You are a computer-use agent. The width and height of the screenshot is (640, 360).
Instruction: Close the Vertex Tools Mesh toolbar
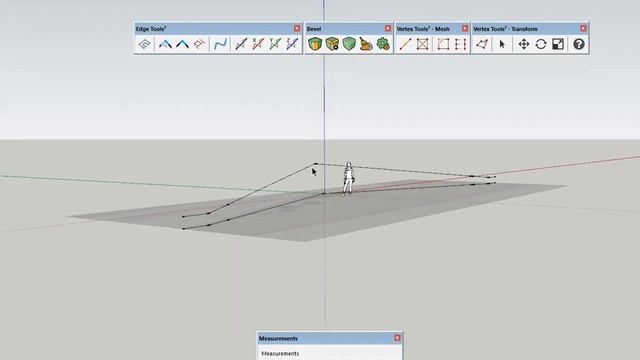pos(464,28)
